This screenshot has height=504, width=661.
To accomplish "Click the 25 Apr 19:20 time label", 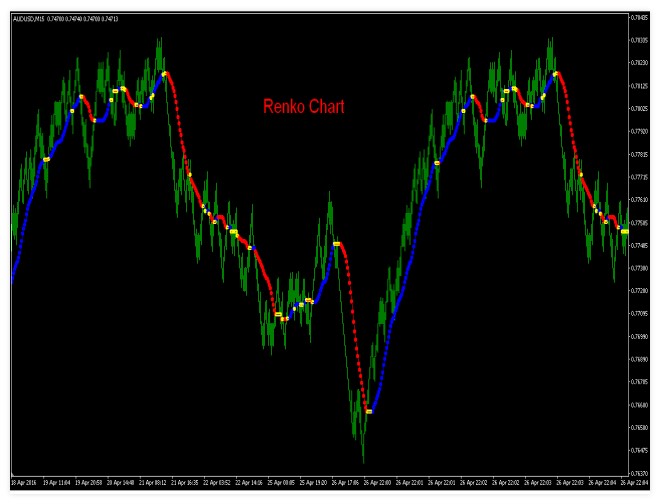I will pos(313,483).
